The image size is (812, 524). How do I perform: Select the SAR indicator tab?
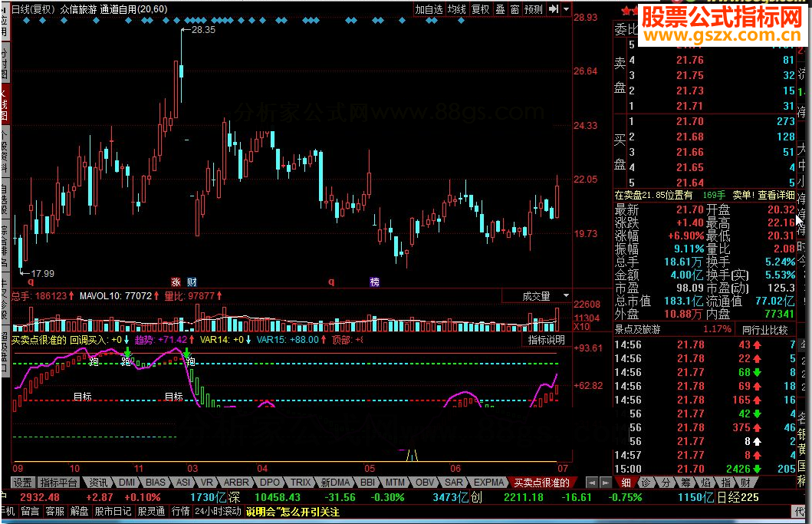454,483
